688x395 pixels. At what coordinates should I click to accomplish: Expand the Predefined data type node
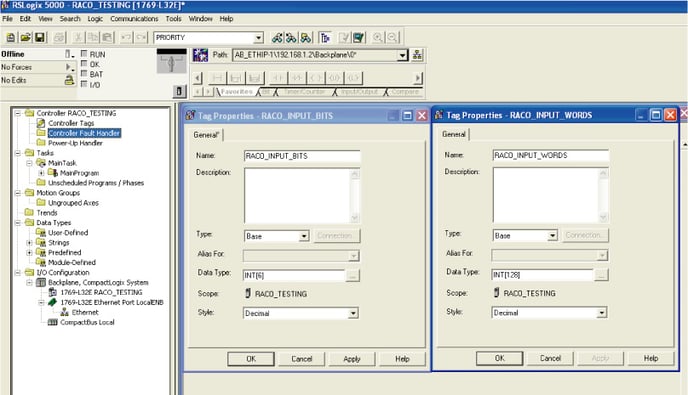(x=29, y=253)
